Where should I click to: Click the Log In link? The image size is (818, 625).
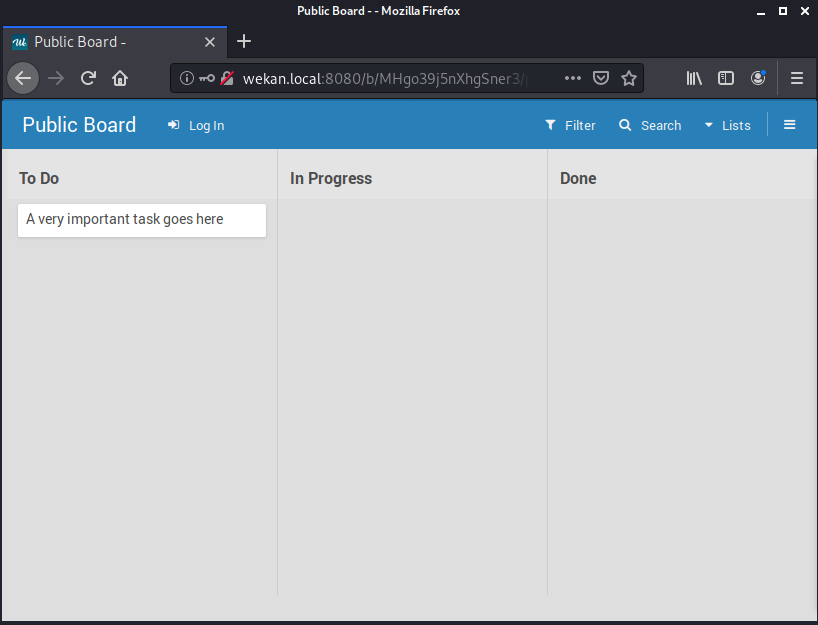(x=196, y=125)
